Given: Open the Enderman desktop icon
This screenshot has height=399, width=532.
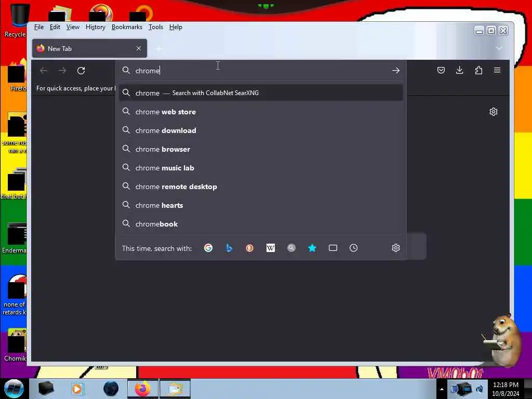Looking at the screenshot, I should 14,238.
